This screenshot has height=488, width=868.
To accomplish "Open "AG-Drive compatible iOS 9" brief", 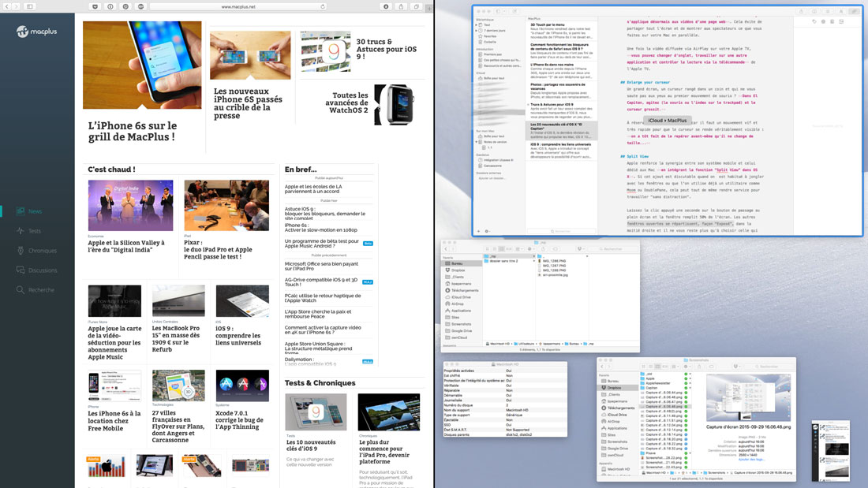I will point(321,282).
